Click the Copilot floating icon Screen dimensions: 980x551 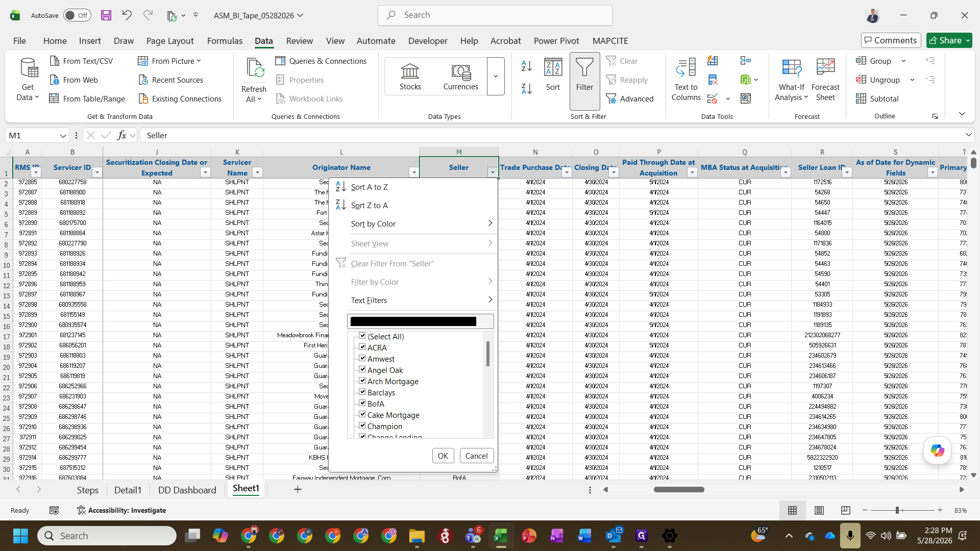click(937, 450)
